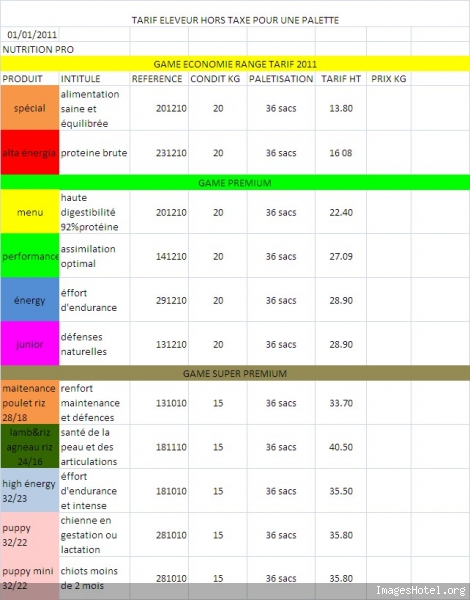The width and height of the screenshot is (470, 600).
Task: Click the 40.50 tarif value
Action: [341, 447]
